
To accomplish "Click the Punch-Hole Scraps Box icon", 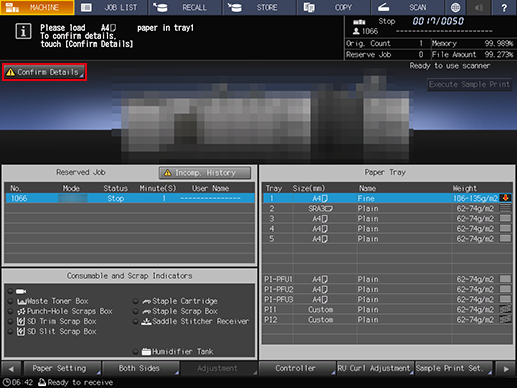I will (x=21, y=312).
